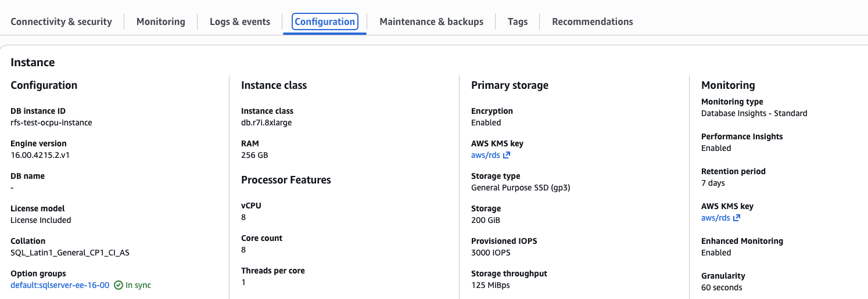The height and width of the screenshot is (299, 868).
Task: Open the Connectivity & security tab
Action: [x=61, y=21]
